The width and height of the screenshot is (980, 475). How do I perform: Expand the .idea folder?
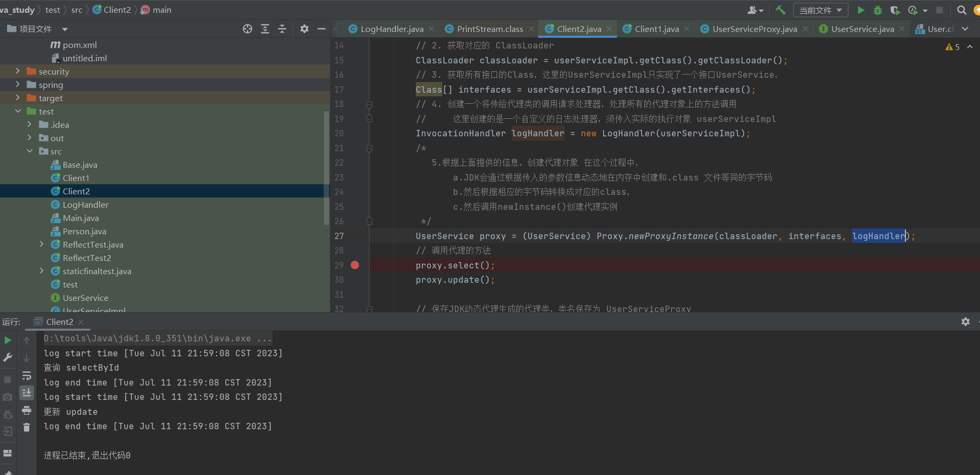coord(29,124)
